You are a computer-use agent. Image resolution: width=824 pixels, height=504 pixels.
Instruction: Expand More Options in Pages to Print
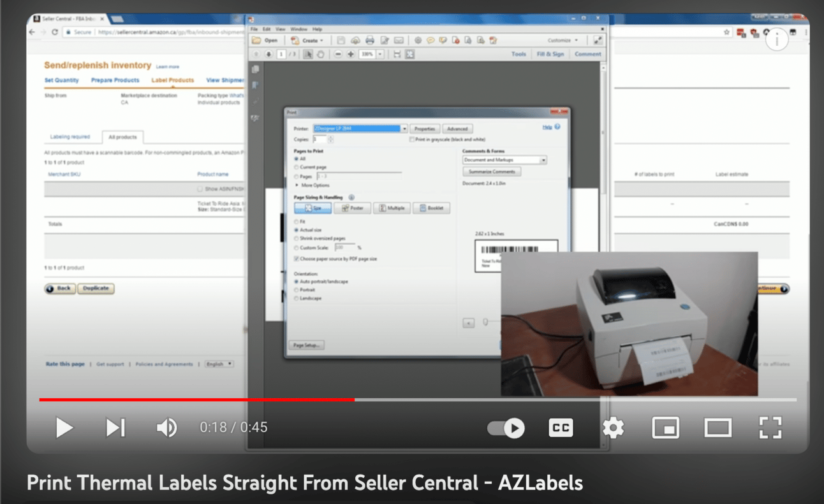click(x=312, y=185)
